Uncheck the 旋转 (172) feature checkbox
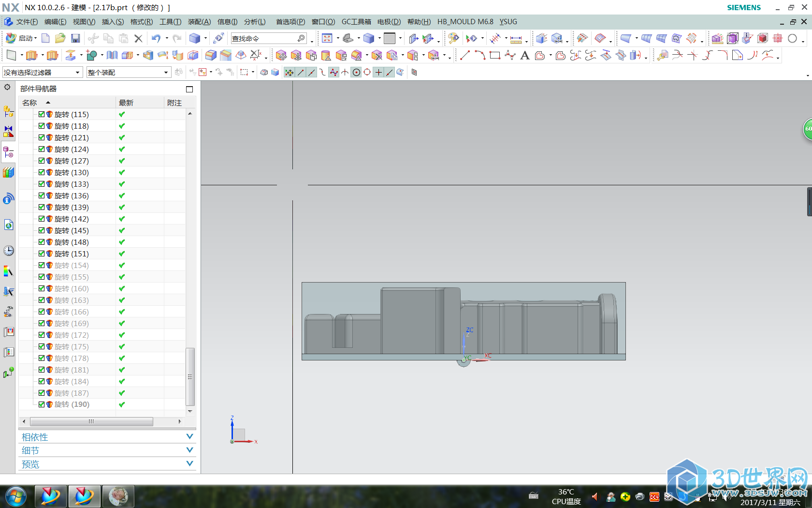This screenshot has height=508, width=812. click(42, 335)
